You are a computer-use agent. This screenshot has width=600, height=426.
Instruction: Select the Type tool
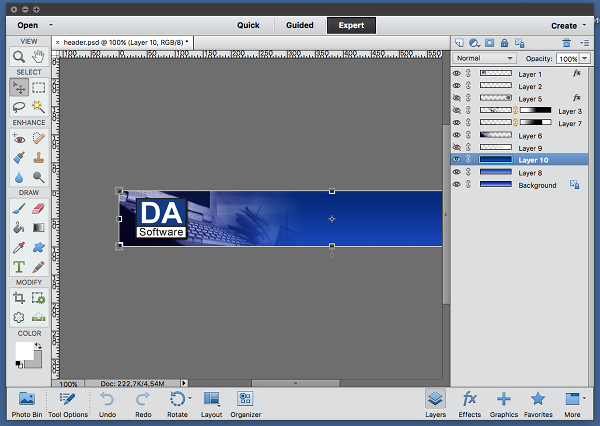19,267
